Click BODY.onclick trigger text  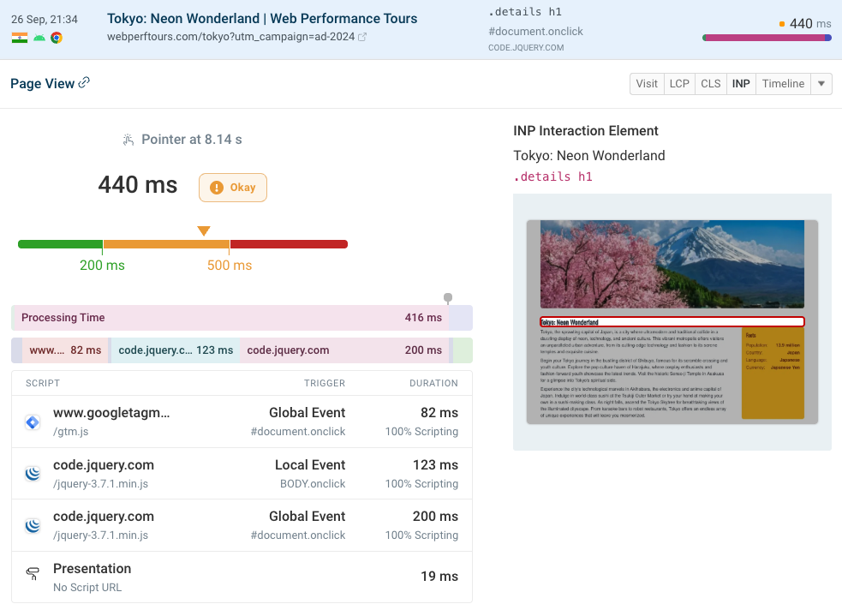click(x=313, y=483)
